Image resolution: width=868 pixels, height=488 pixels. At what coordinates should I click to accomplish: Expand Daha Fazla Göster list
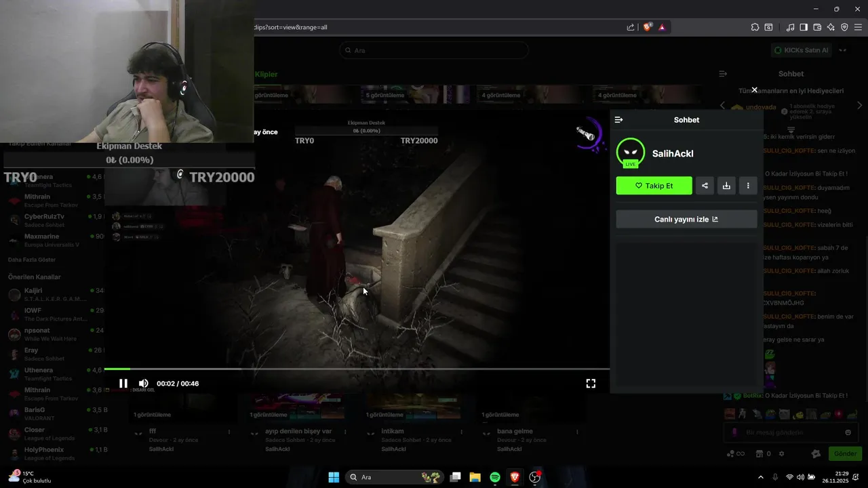click(32, 260)
